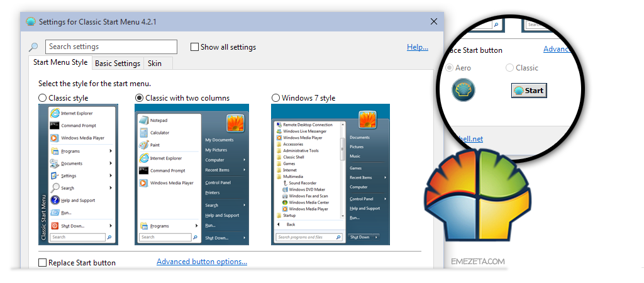Close the Classic Start Menu settings window
The image size is (644, 283).
pyautogui.click(x=434, y=22)
